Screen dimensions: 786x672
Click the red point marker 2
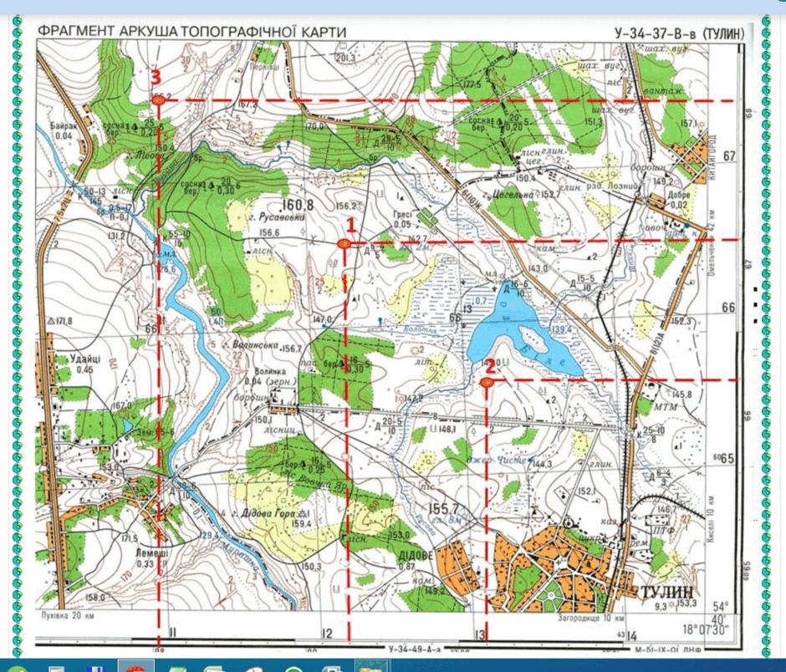[x=486, y=383]
